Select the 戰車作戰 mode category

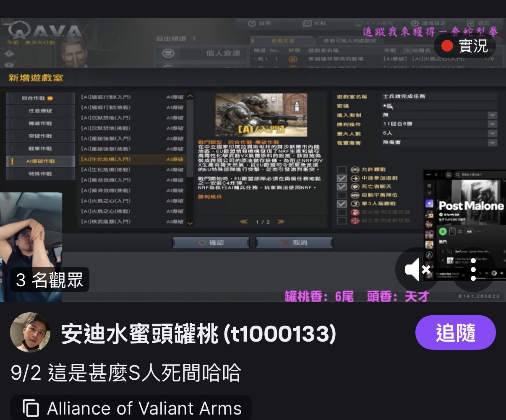[40, 148]
